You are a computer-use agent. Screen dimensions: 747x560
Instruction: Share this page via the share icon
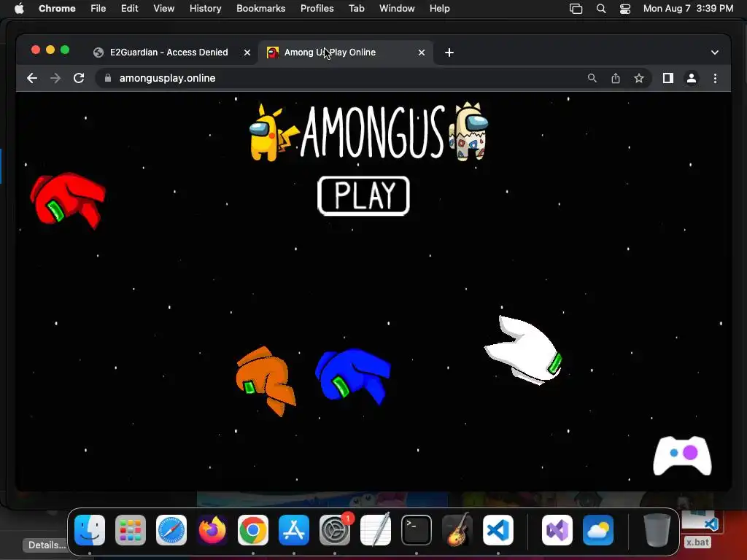point(616,78)
